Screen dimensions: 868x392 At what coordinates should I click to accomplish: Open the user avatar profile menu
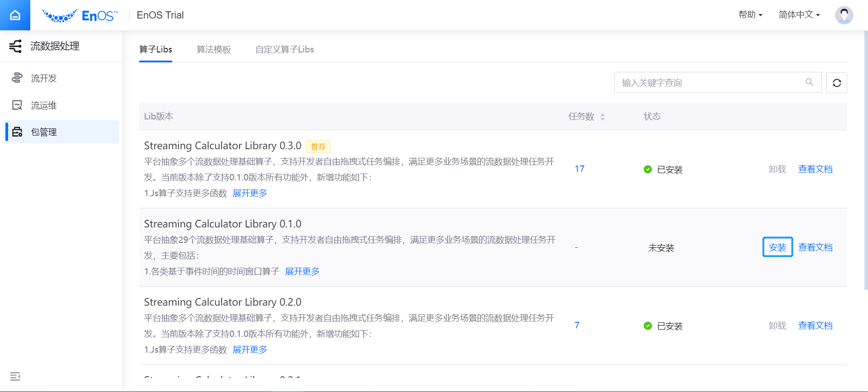coord(844,15)
